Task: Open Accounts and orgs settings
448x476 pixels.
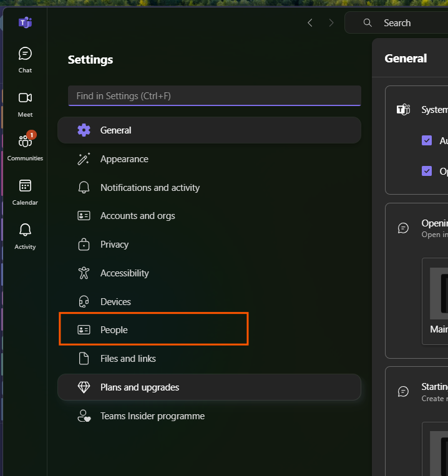Action: pos(209,216)
